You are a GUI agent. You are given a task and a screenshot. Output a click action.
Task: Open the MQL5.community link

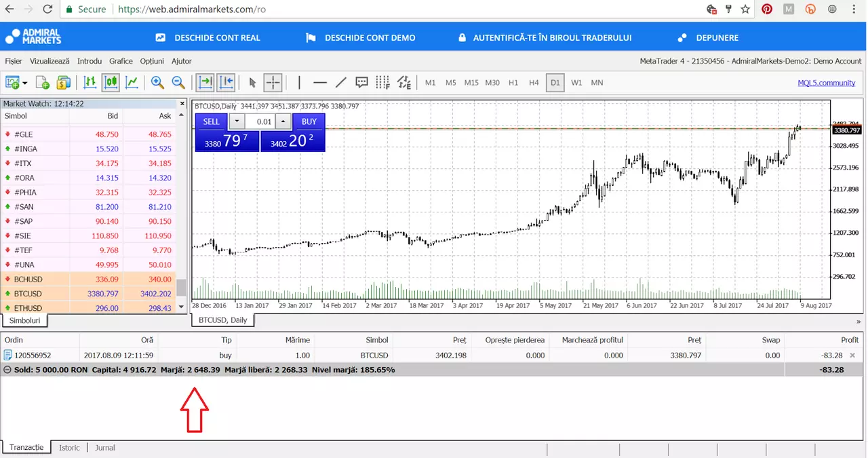click(x=827, y=83)
